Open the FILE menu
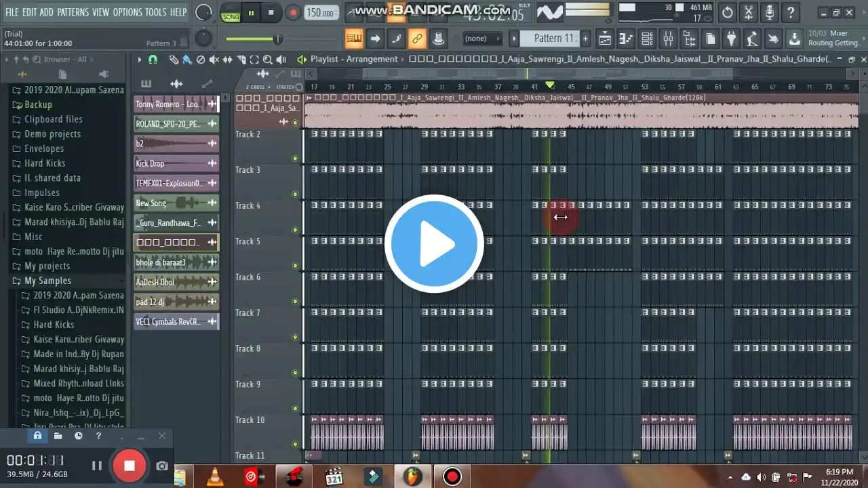868x488 pixels. click(12, 12)
